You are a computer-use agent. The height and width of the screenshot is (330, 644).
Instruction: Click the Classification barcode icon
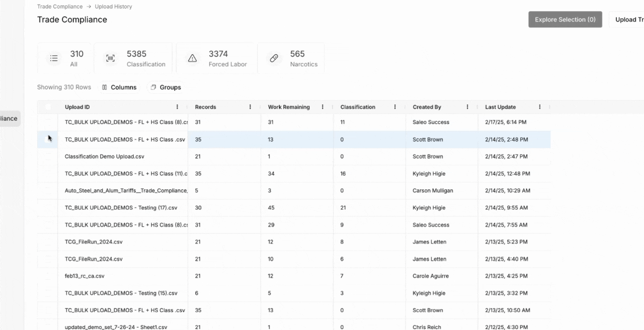point(110,58)
